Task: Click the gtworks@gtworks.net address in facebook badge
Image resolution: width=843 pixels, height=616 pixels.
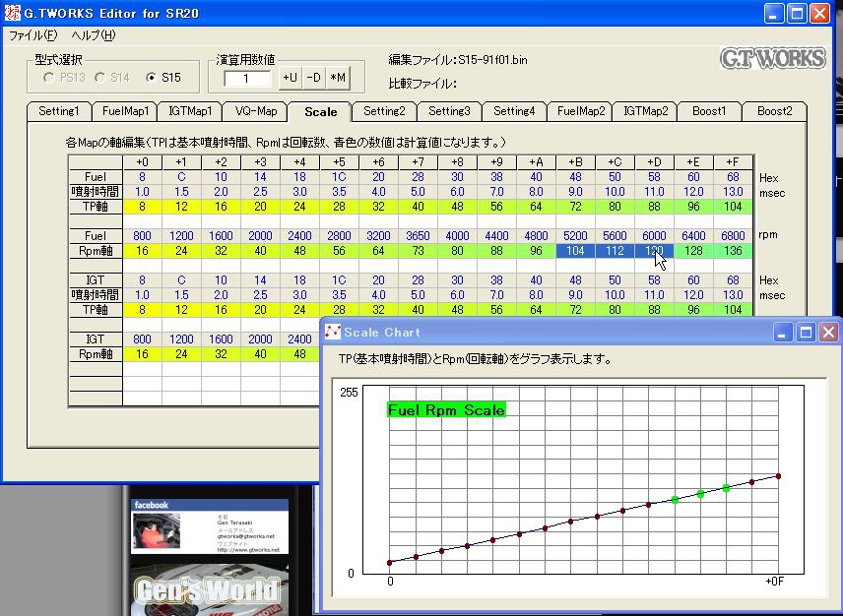Action: pos(245,536)
